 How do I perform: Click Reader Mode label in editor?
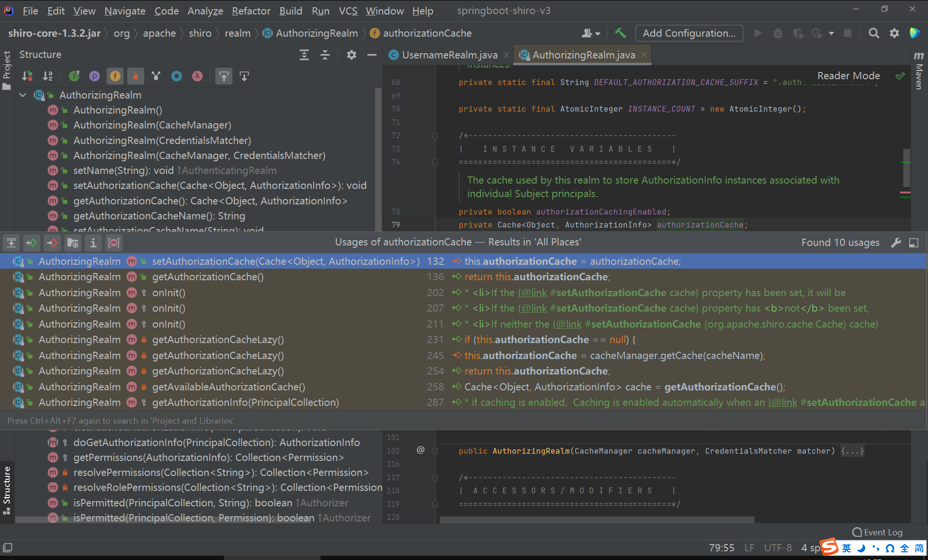[x=848, y=76]
